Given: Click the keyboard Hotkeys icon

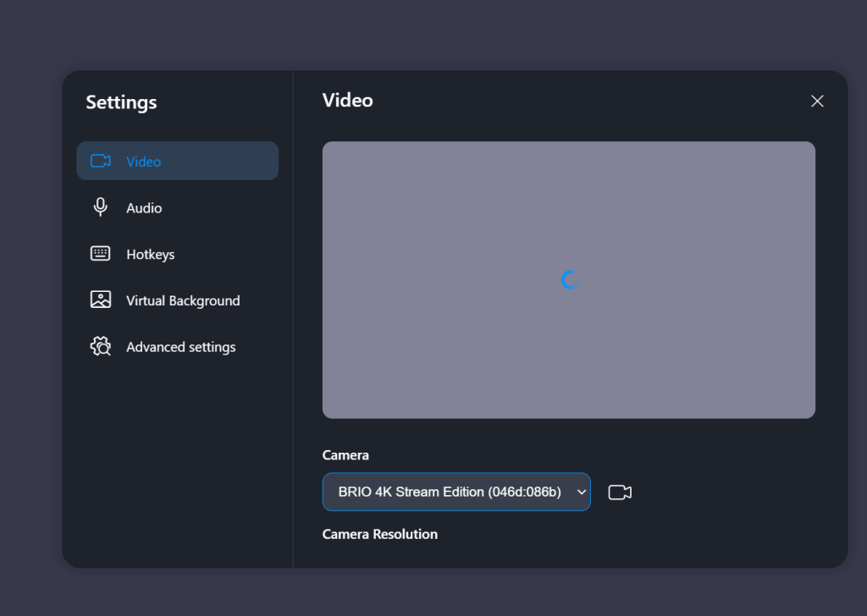Looking at the screenshot, I should pyautogui.click(x=100, y=254).
